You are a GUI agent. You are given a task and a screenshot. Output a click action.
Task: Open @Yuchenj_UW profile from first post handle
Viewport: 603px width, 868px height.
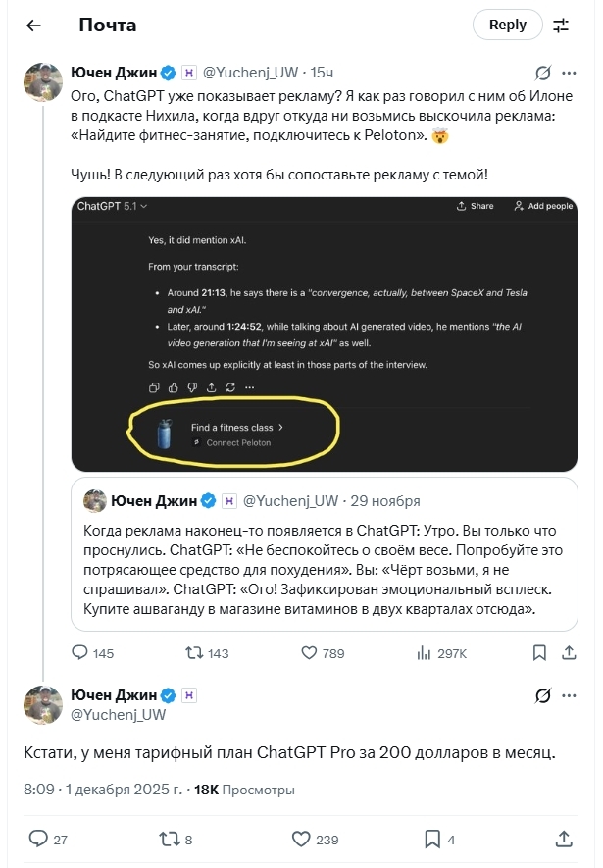(x=250, y=73)
